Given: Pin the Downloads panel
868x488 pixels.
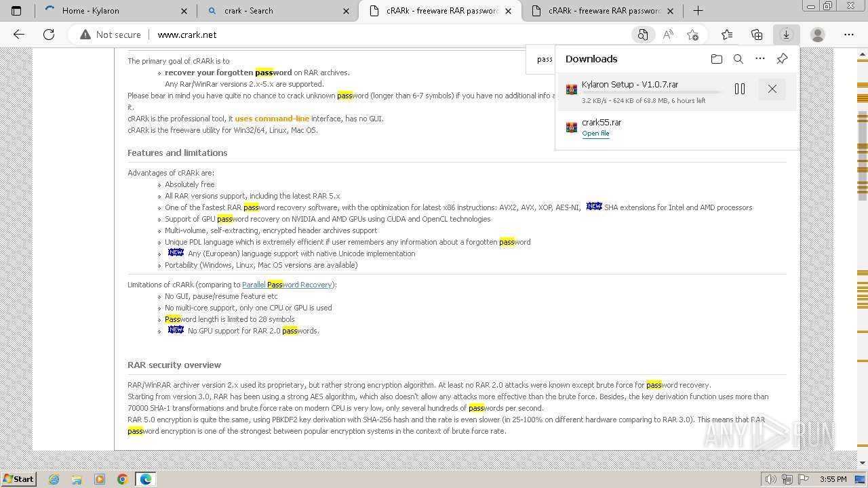Looking at the screenshot, I should click(782, 59).
